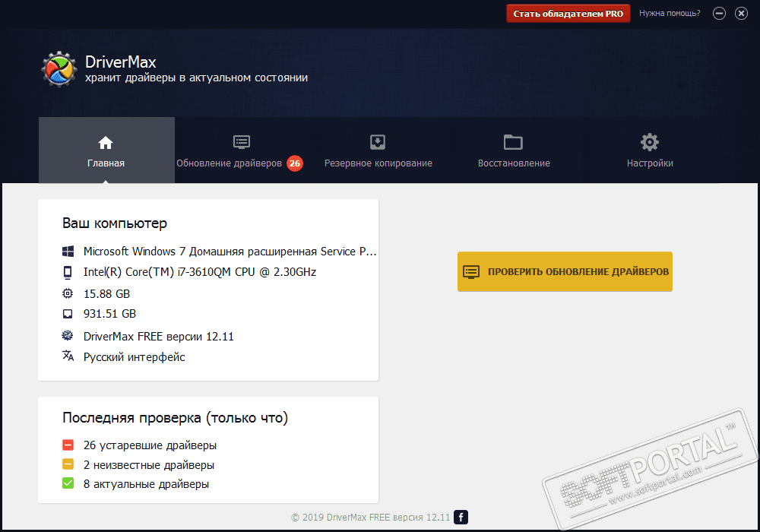Open the Резервное копирование tab
760x532 pixels.
(x=378, y=150)
